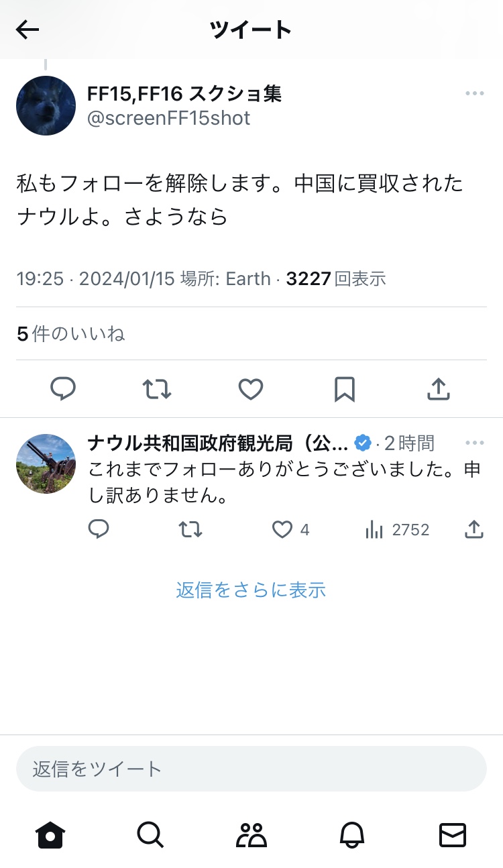The width and height of the screenshot is (503, 868).
Task: Share the Nauru tourism bureau reply
Action: [474, 530]
